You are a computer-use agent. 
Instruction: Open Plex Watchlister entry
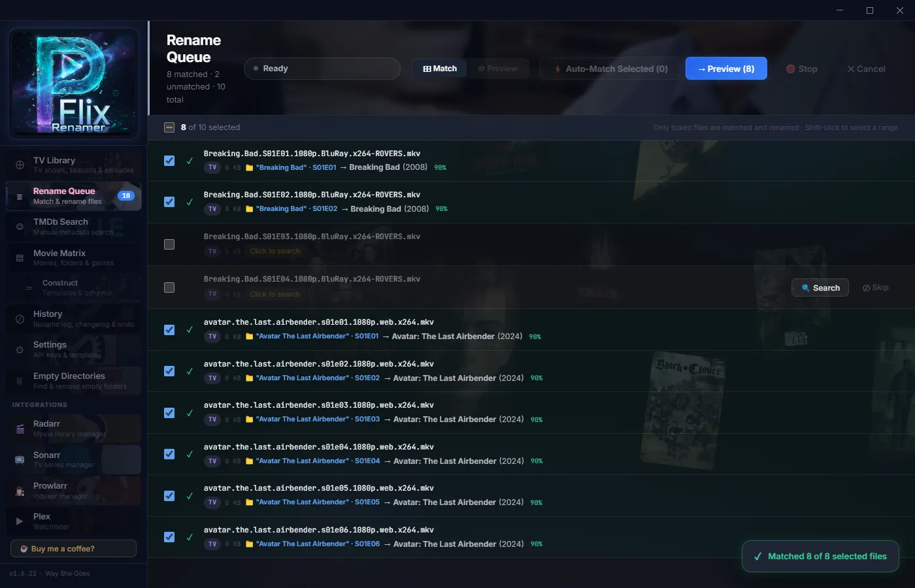click(74, 521)
